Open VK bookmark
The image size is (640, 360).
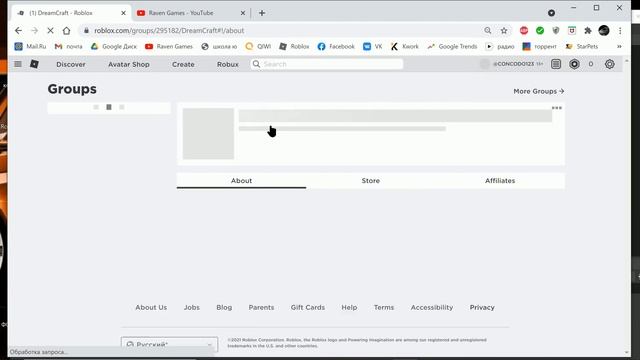click(373, 47)
